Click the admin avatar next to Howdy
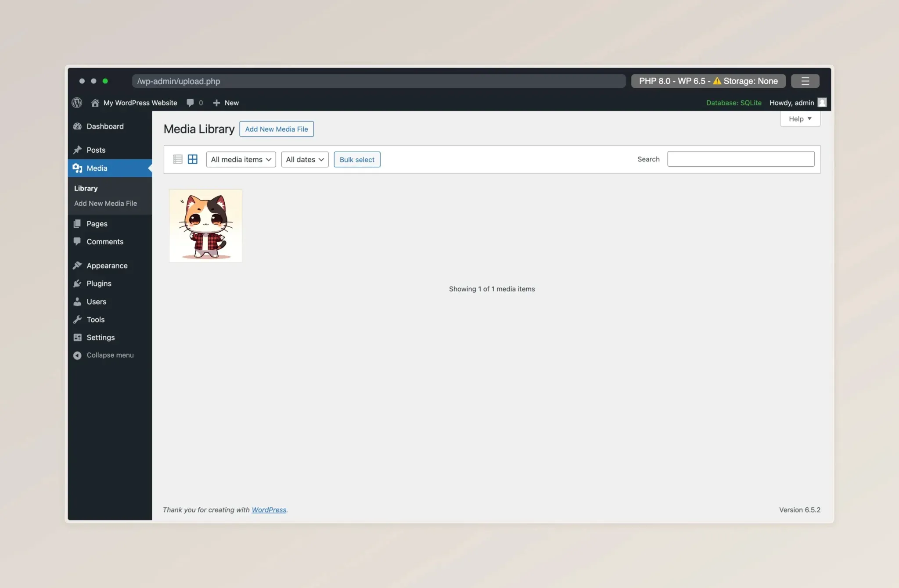Screen dimensions: 899x588 click(822, 103)
